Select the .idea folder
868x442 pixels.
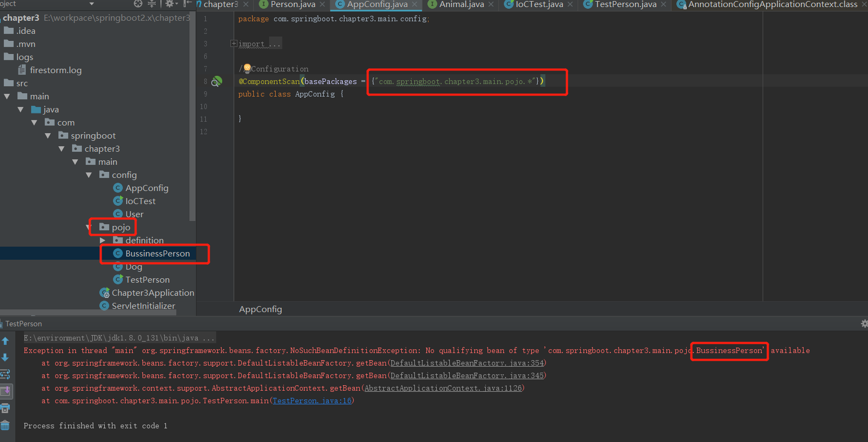[20, 31]
